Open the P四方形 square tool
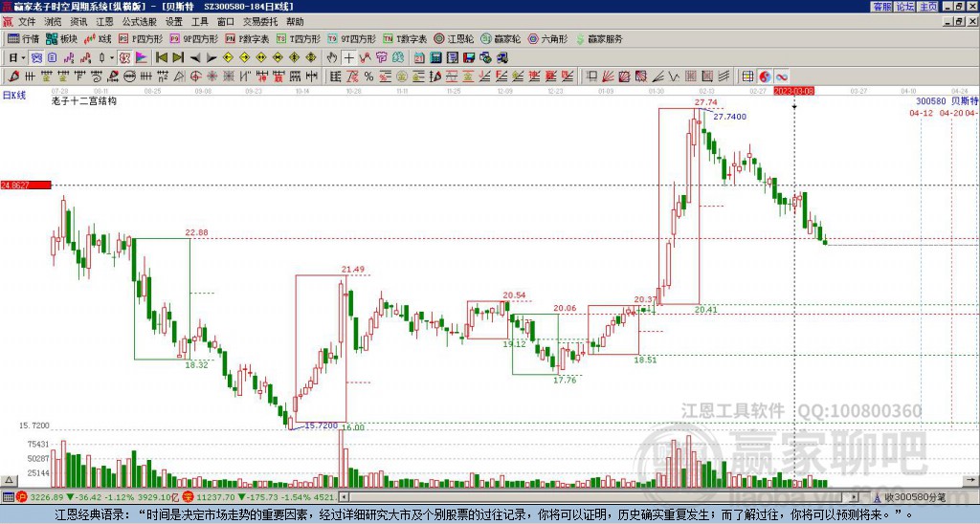 (x=141, y=38)
